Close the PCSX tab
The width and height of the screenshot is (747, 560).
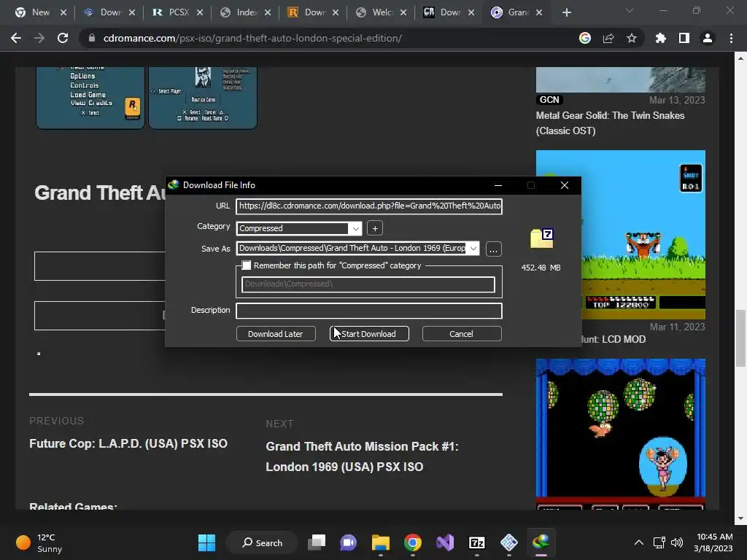click(200, 12)
